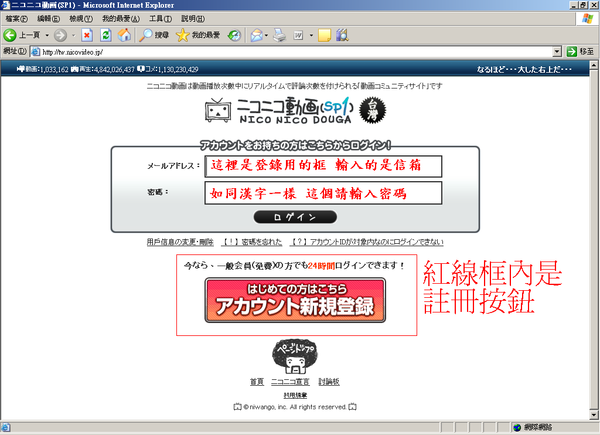Click the scrollbar down arrow
Viewport: 600px width, 435px height.
(594, 414)
